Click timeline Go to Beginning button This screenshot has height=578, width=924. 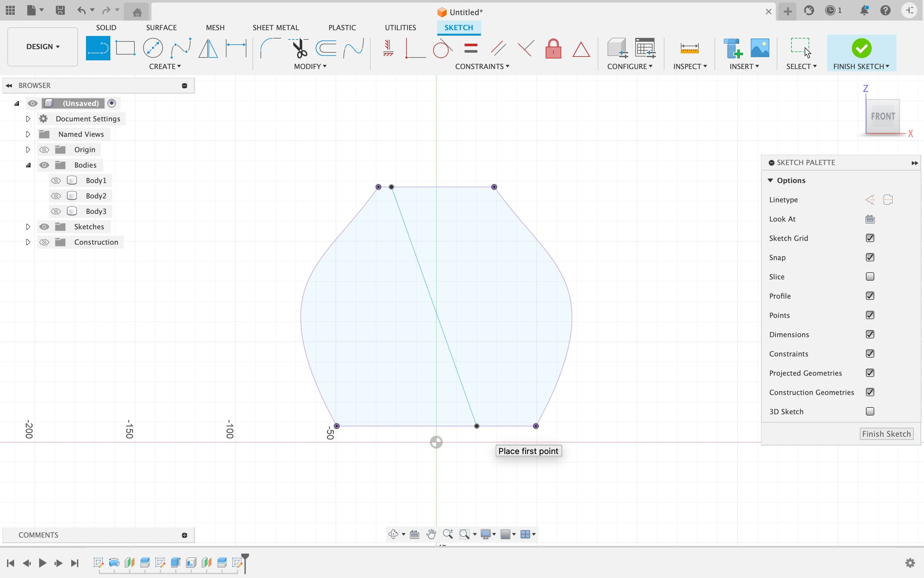click(x=11, y=563)
